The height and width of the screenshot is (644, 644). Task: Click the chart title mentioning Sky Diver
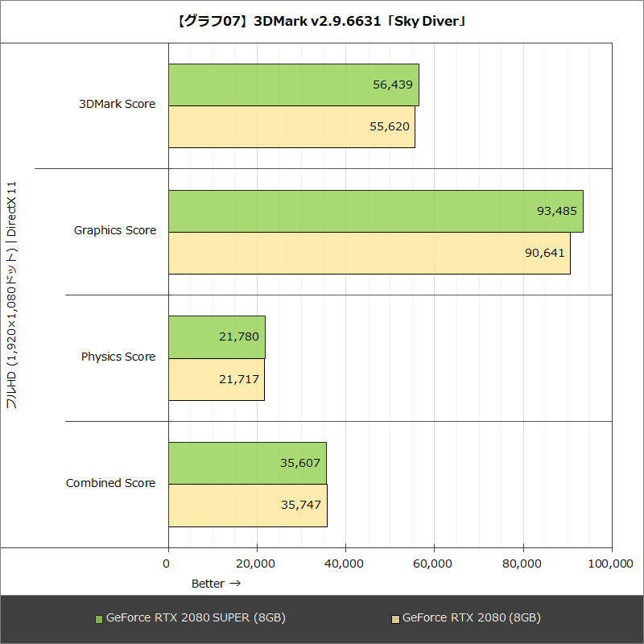tap(322, 22)
